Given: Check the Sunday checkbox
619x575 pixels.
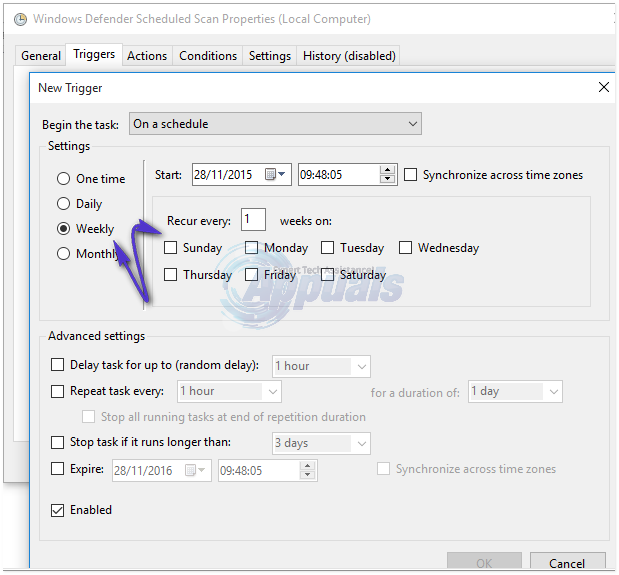Looking at the screenshot, I should pos(171,248).
